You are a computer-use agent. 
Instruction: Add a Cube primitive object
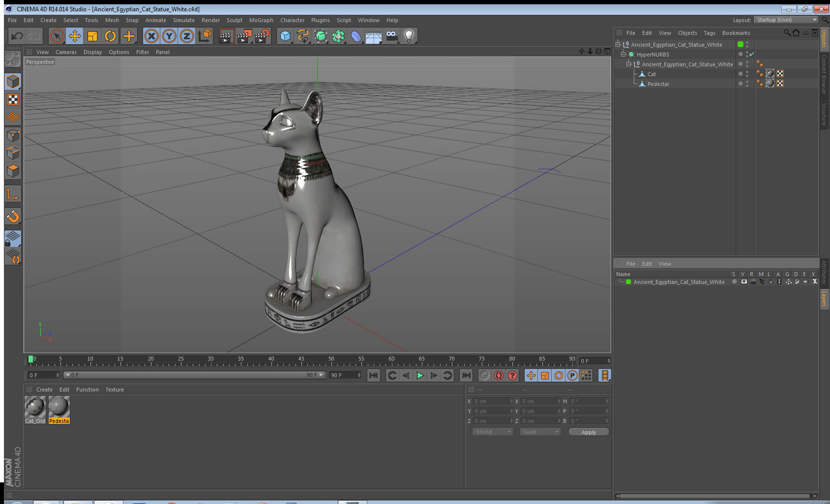[285, 36]
